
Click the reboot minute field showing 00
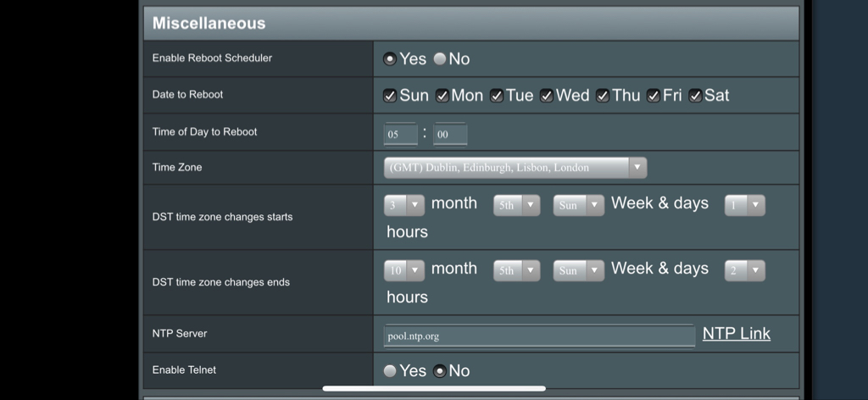[450, 135]
